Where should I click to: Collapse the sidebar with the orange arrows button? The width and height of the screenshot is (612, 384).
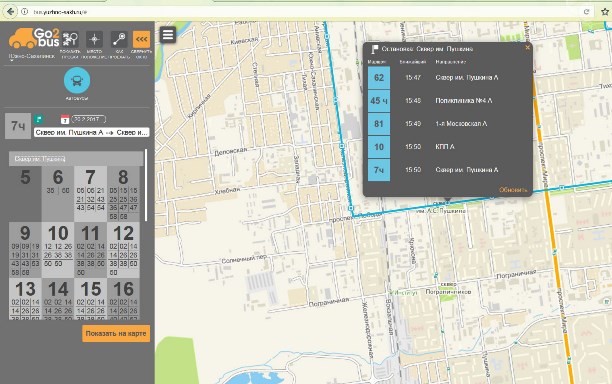pyautogui.click(x=141, y=39)
